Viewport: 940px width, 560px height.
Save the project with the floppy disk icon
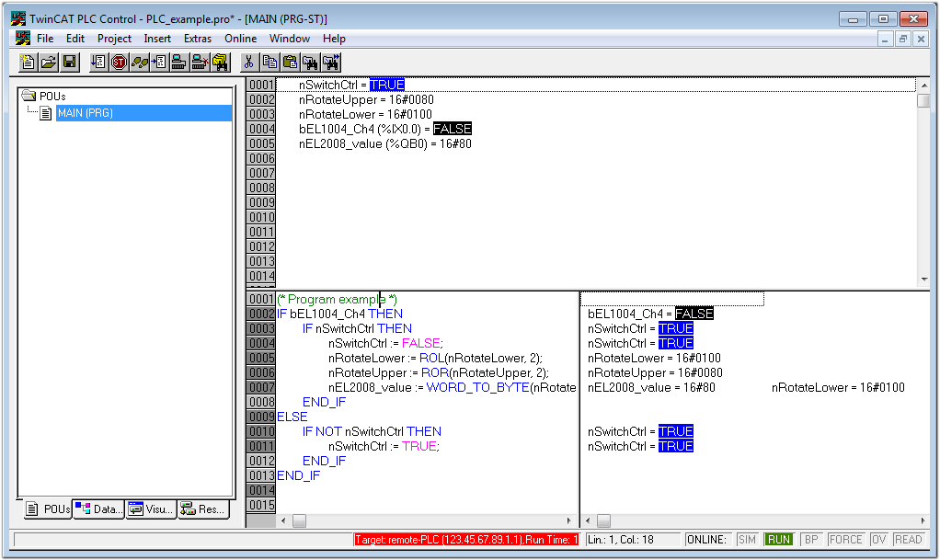(x=69, y=62)
